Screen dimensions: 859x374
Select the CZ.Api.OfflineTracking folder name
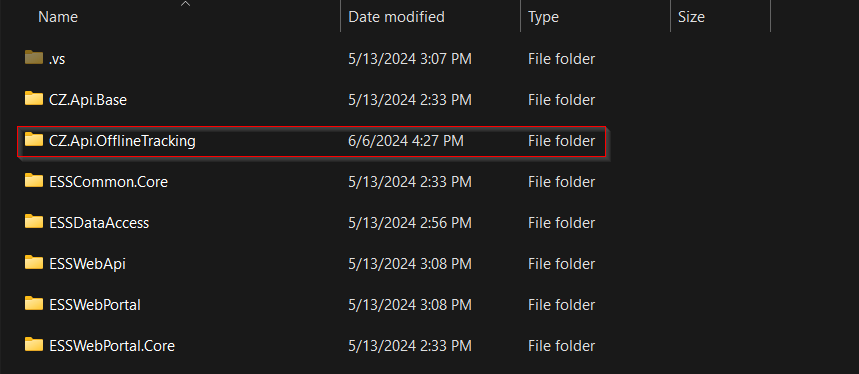[x=122, y=141]
